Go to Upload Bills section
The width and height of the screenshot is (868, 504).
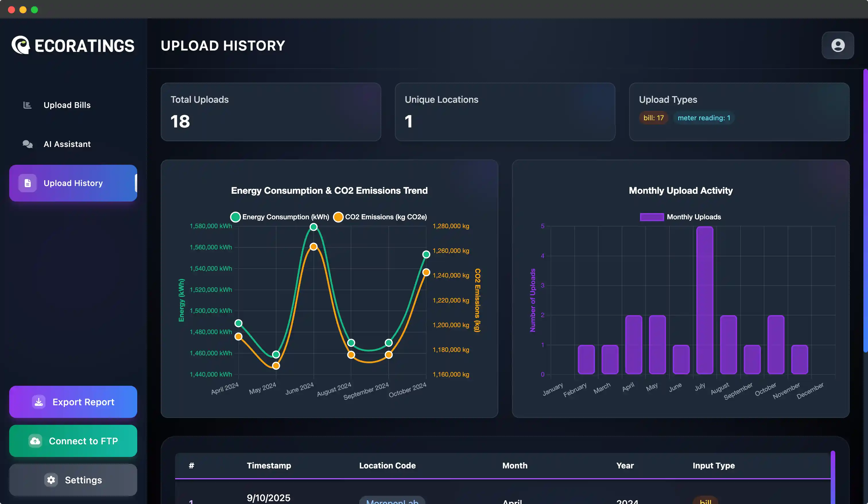pyautogui.click(x=67, y=105)
